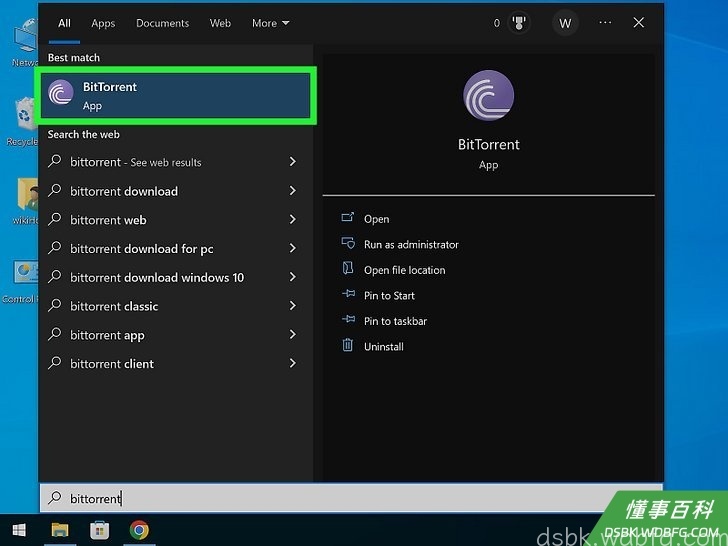Click the large BitTorrent logo in preview pane

488,96
